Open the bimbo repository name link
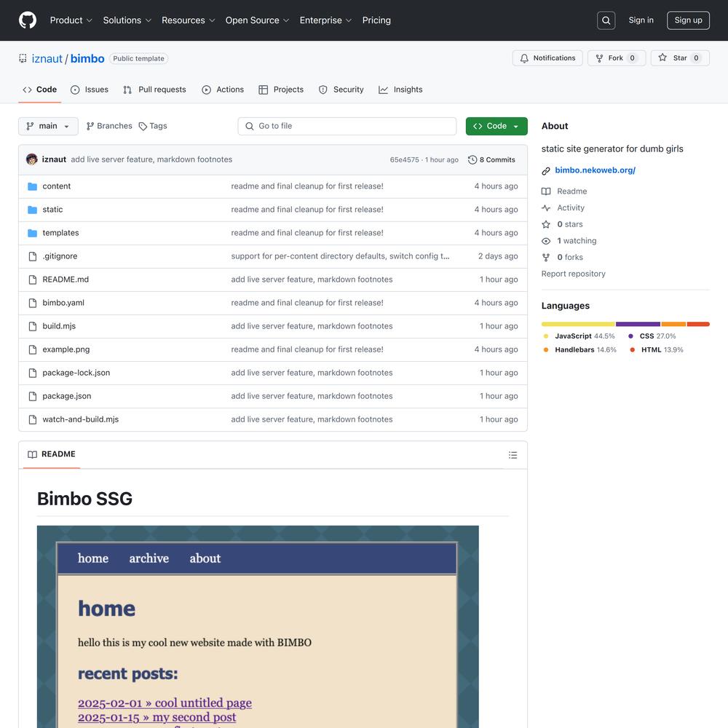 click(87, 58)
